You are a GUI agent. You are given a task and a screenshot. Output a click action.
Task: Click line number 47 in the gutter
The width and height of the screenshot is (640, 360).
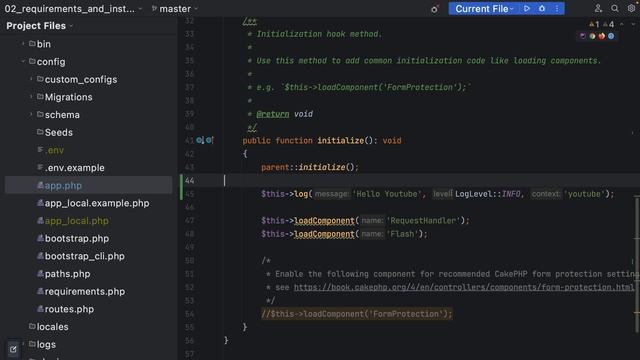189,221
